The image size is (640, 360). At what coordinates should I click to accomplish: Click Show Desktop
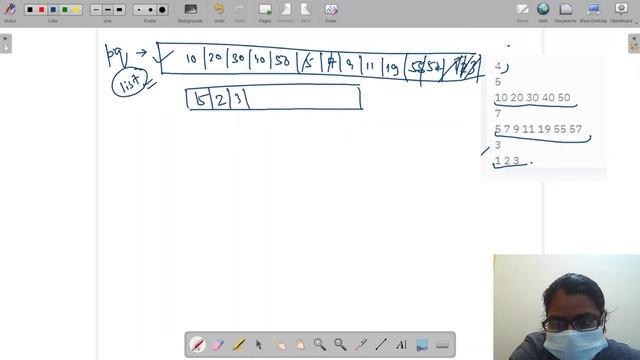(x=593, y=12)
